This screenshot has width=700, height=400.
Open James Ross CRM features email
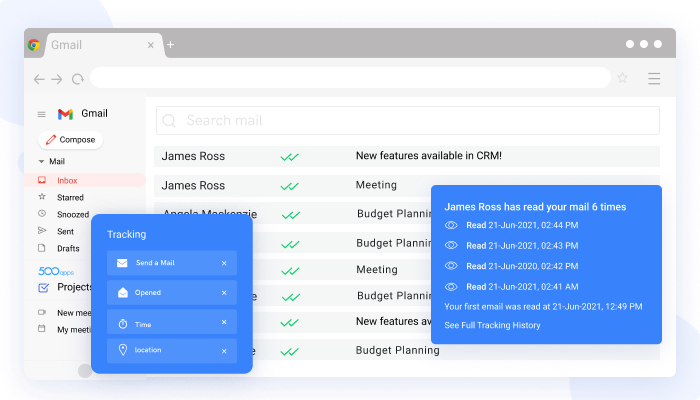point(407,156)
